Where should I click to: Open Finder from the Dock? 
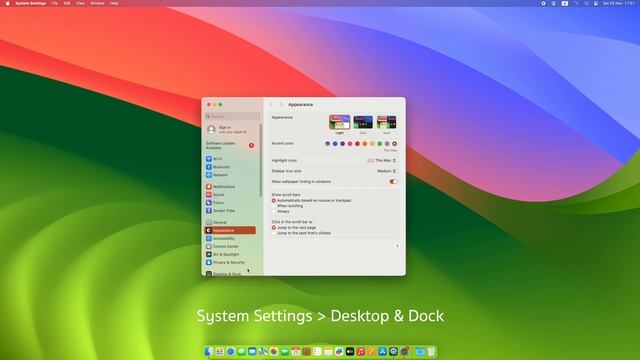click(x=209, y=351)
